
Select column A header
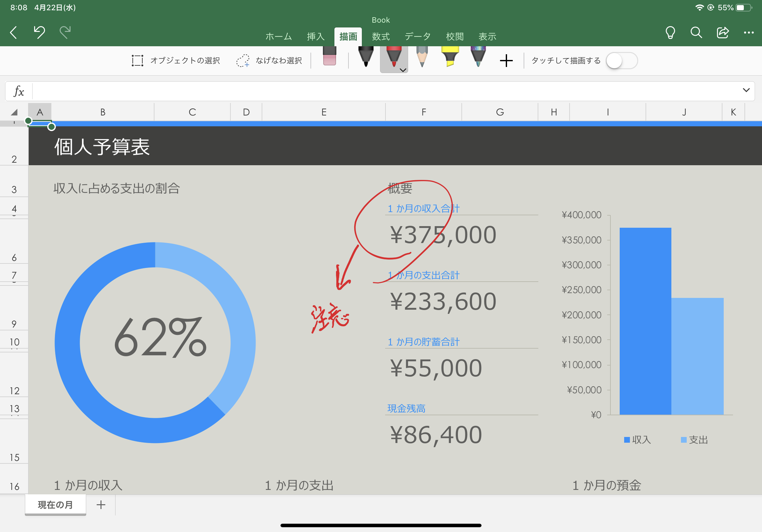tap(40, 112)
